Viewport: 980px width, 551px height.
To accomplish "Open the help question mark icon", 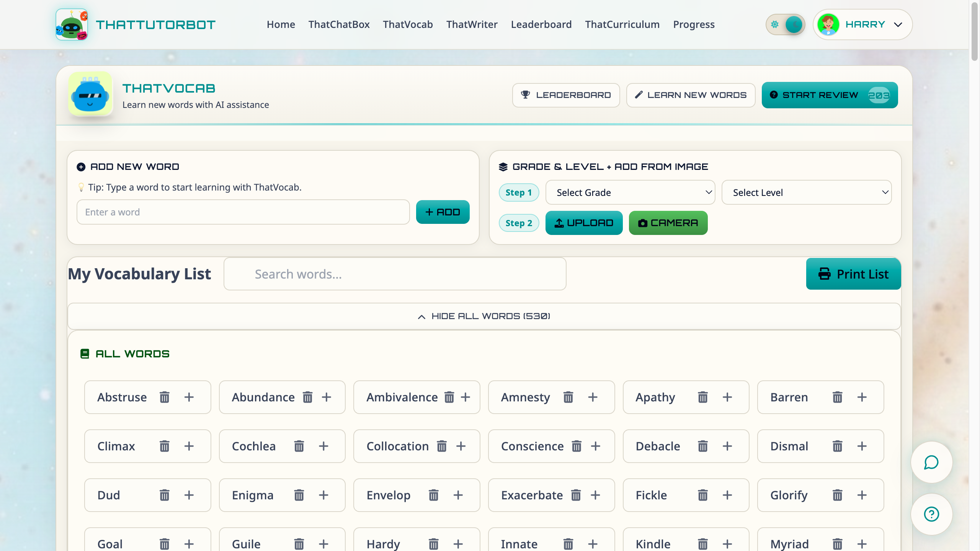I will coord(931,514).
